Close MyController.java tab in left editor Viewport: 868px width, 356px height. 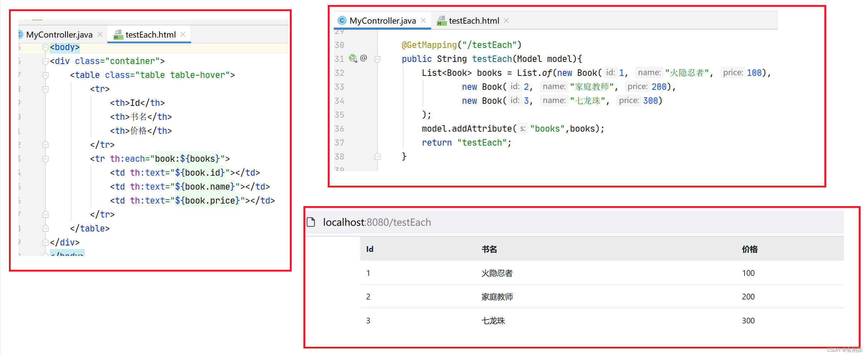[100, 34]
